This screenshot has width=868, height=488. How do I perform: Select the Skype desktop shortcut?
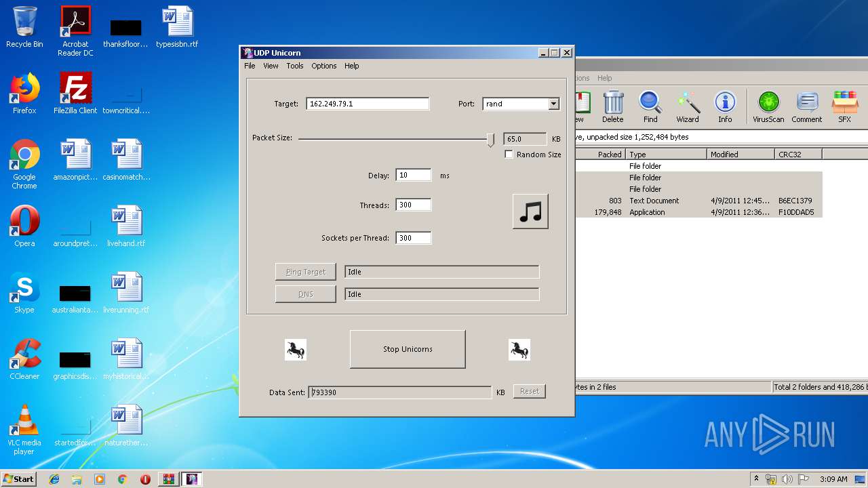pos(24,293)
